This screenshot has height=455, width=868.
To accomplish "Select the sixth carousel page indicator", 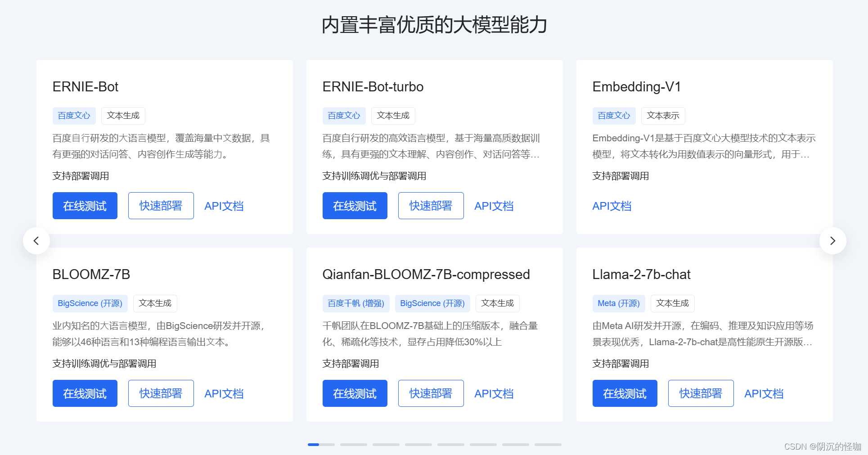I will [483, 445].
